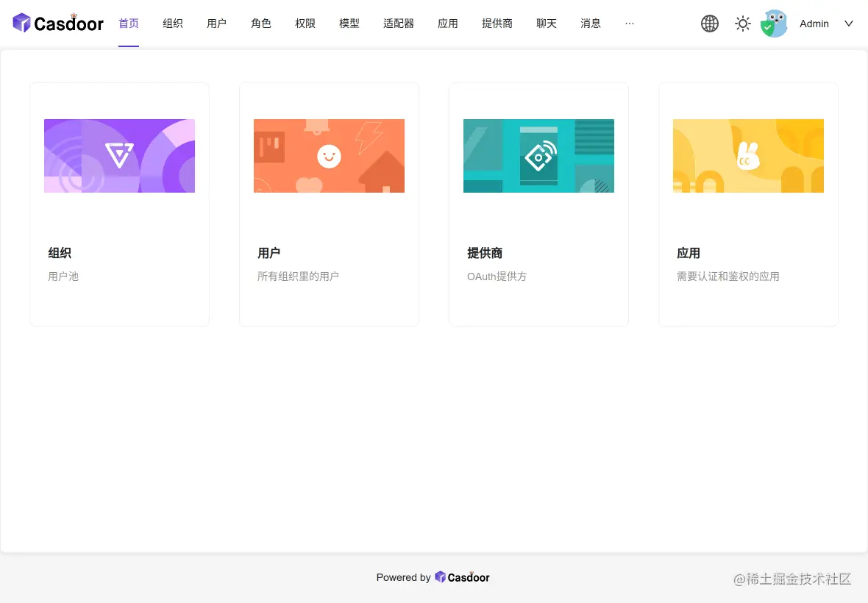Open the 消息 menu item

tap(591, 24)
